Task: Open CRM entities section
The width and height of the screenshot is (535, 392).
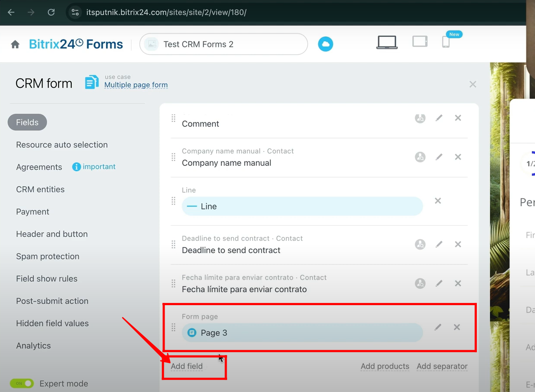Action: pos(40,189)
